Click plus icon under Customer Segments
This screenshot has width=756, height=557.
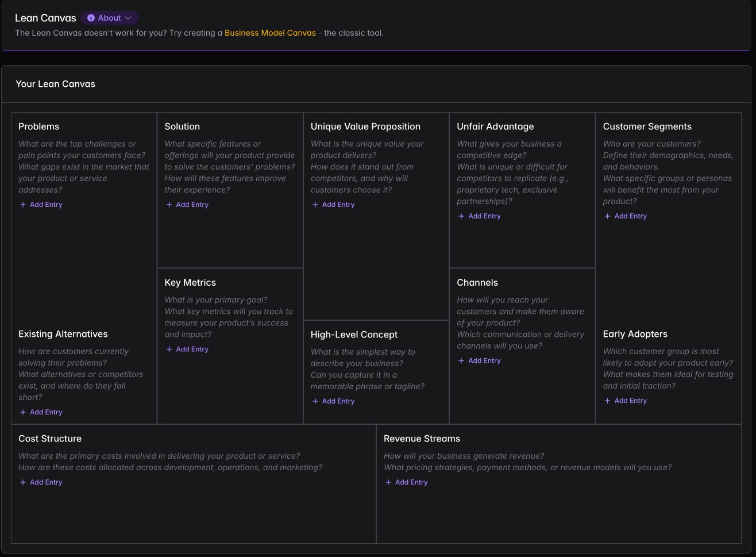coord(608,216)
